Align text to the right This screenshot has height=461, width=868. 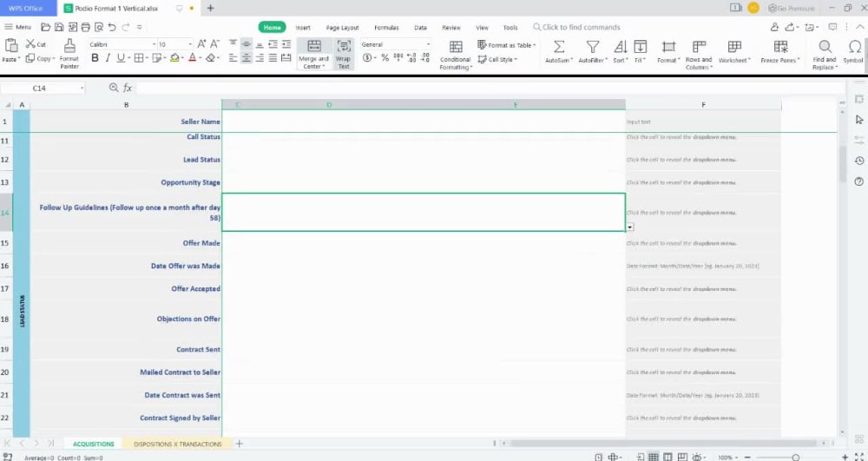[x=260, y=58]
